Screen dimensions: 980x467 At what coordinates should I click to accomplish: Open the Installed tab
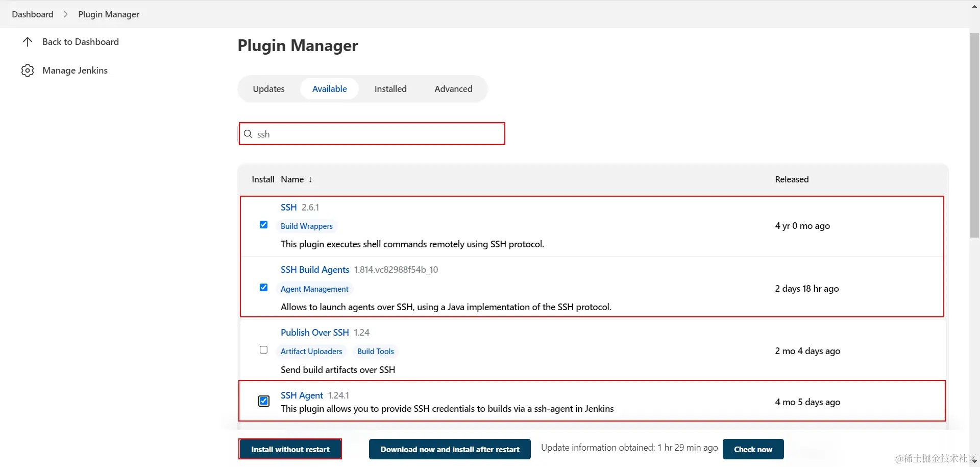(390, 89)
